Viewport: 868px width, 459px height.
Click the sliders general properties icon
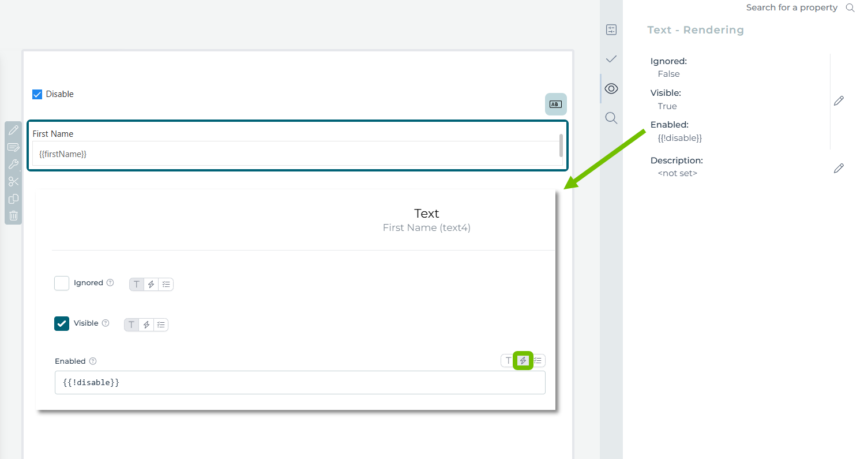click(611, 30)
